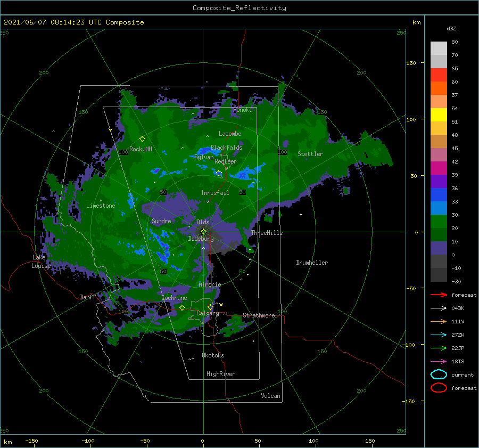Click the yellow diamond marker near Cochrane
Image resolution: width=479 pixels, height=448 pixels.
coord(182,307)
